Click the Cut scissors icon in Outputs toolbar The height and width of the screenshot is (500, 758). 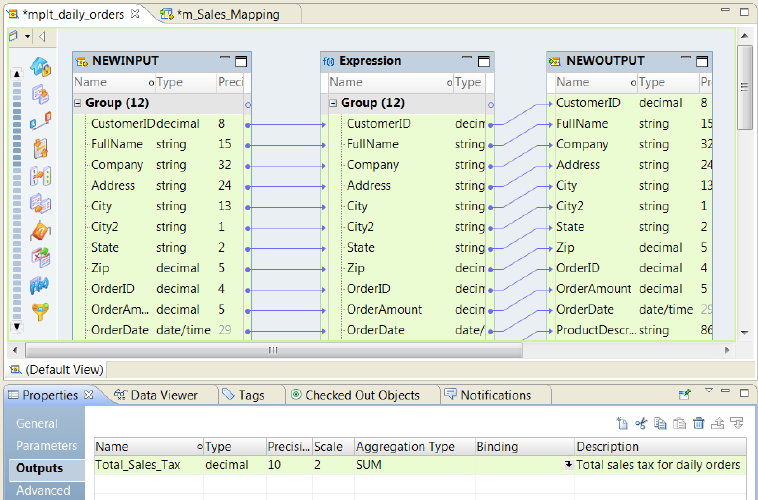[x=641, y=424]
